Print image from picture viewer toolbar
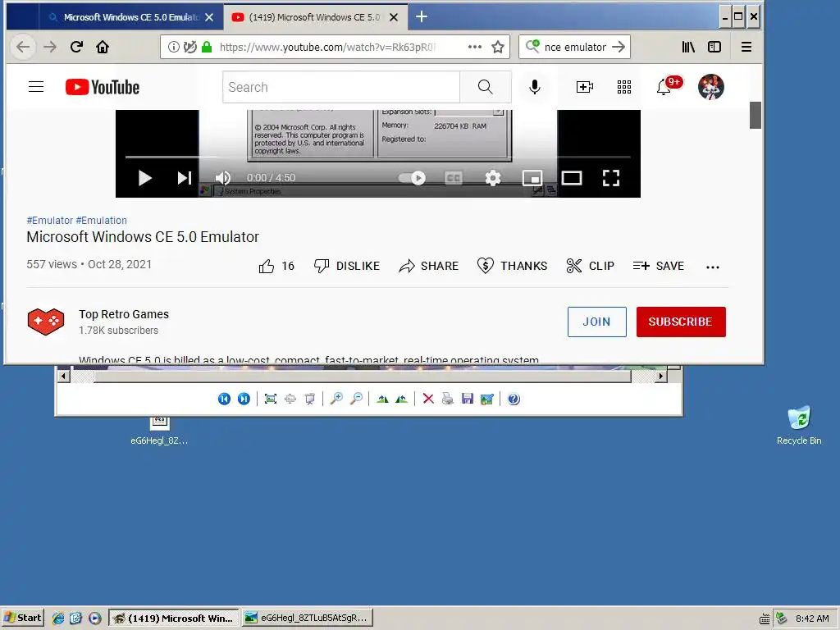 tap(448, 399)
